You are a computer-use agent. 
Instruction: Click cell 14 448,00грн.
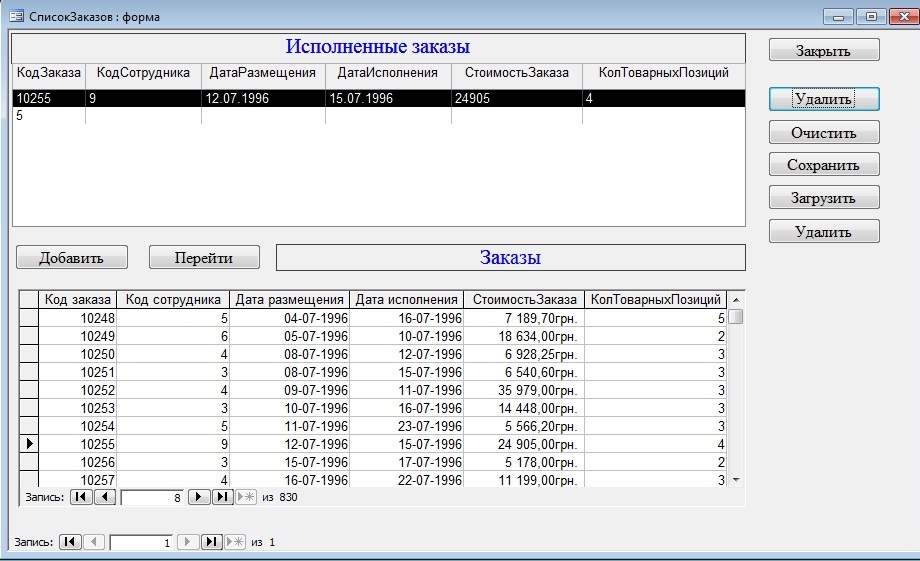(525, 408)
